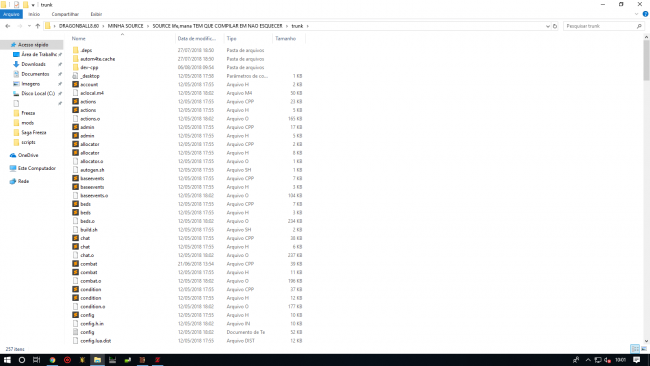Open Task View on taskbar
Viewport: 650px width, 366px height.
pyautogui.click(x=36, y=360)
